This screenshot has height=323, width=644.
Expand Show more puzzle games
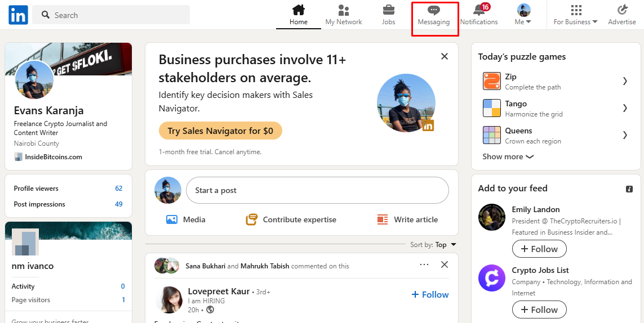point(508,156)
